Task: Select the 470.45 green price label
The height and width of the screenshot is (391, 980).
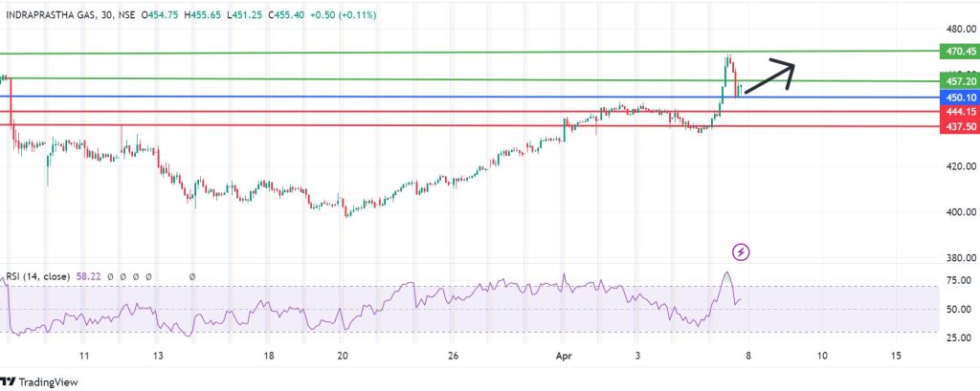Action: click(x=959, y=51)
